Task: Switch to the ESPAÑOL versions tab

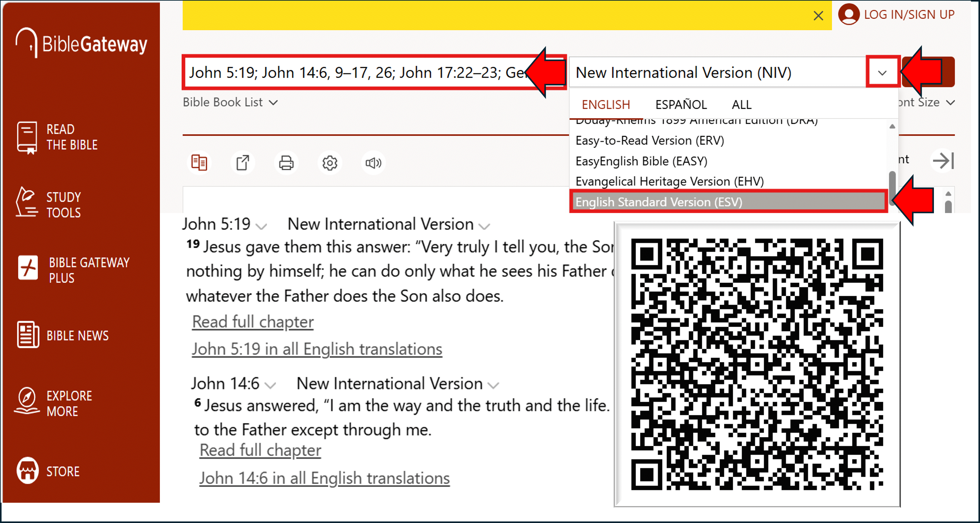Action: click(681, 104)
